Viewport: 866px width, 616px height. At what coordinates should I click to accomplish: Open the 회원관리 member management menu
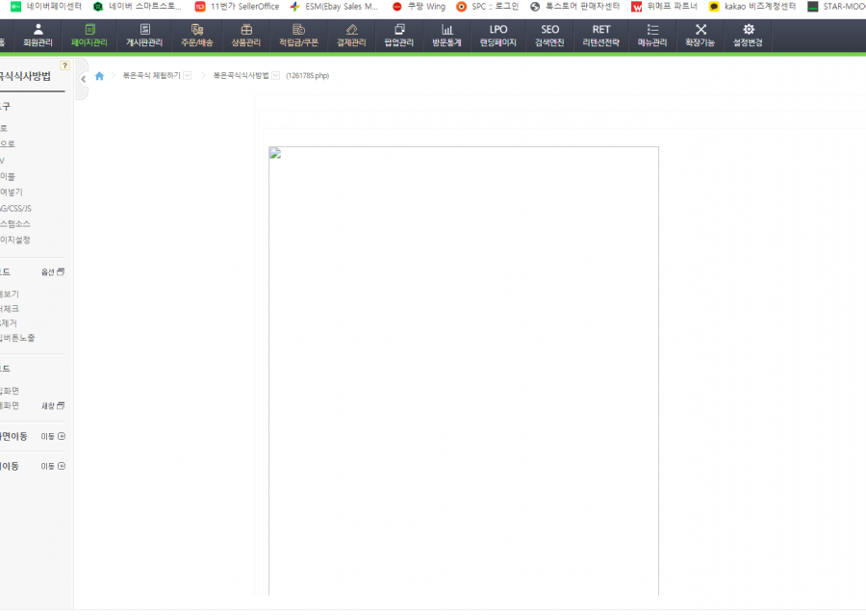point(38,36)
